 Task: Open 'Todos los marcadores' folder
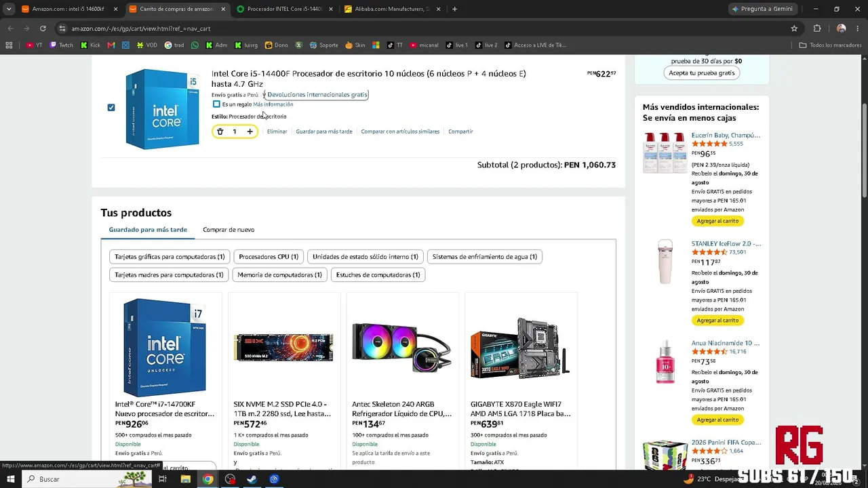[831, 45]
